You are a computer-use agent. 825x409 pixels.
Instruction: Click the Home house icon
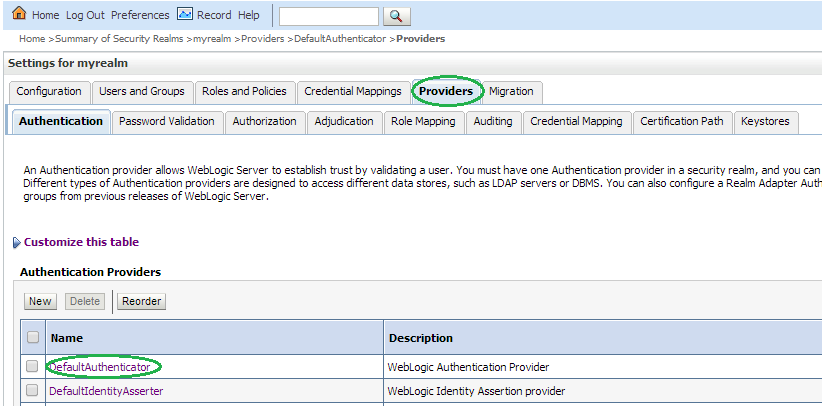(19, 14)
